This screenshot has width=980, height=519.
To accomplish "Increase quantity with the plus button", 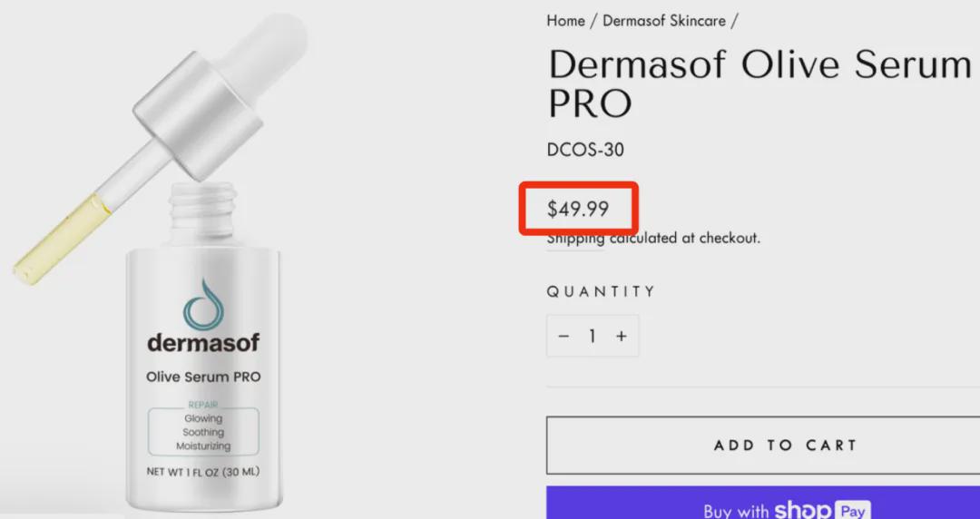I will click(x=622, y=337).
